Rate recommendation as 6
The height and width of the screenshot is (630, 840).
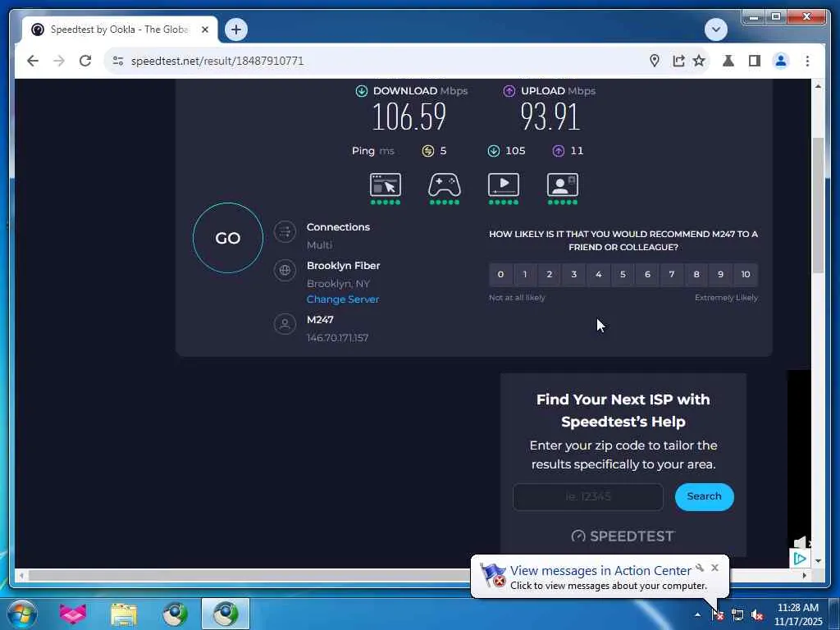[x=648, y=274]
